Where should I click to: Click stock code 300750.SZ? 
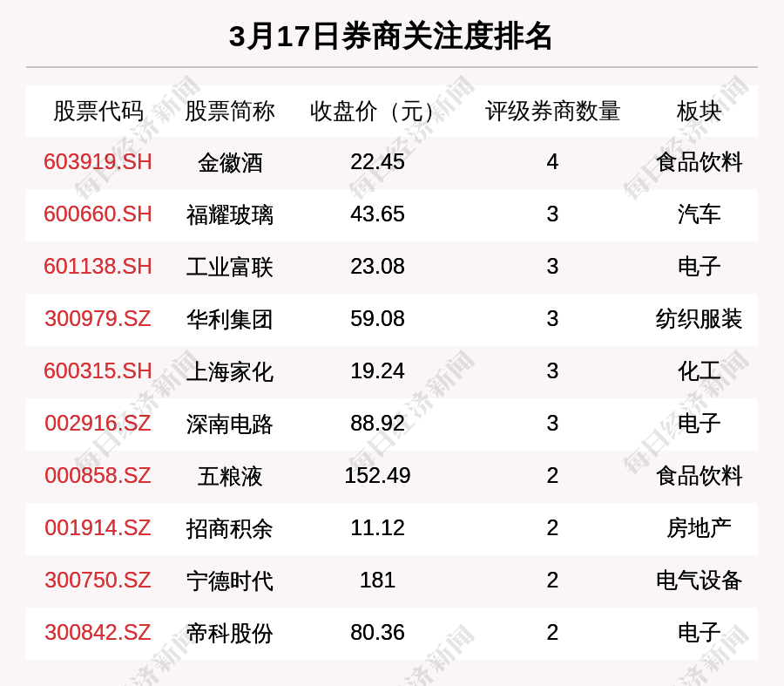point(98,581)
